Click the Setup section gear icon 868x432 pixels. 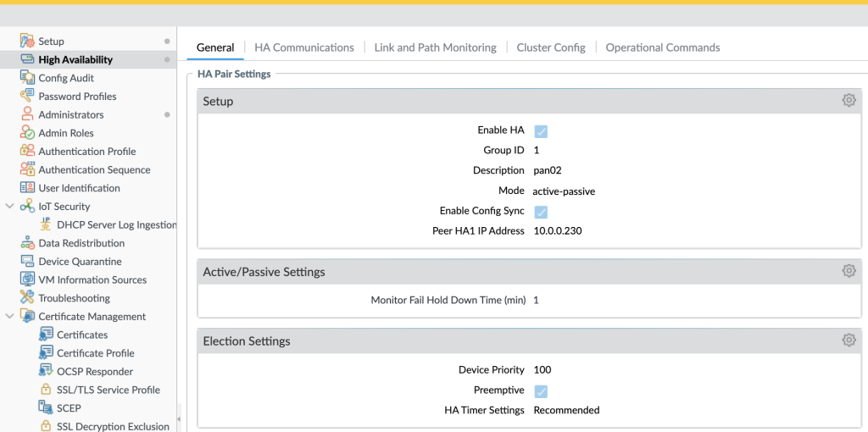tap(849, 101)
